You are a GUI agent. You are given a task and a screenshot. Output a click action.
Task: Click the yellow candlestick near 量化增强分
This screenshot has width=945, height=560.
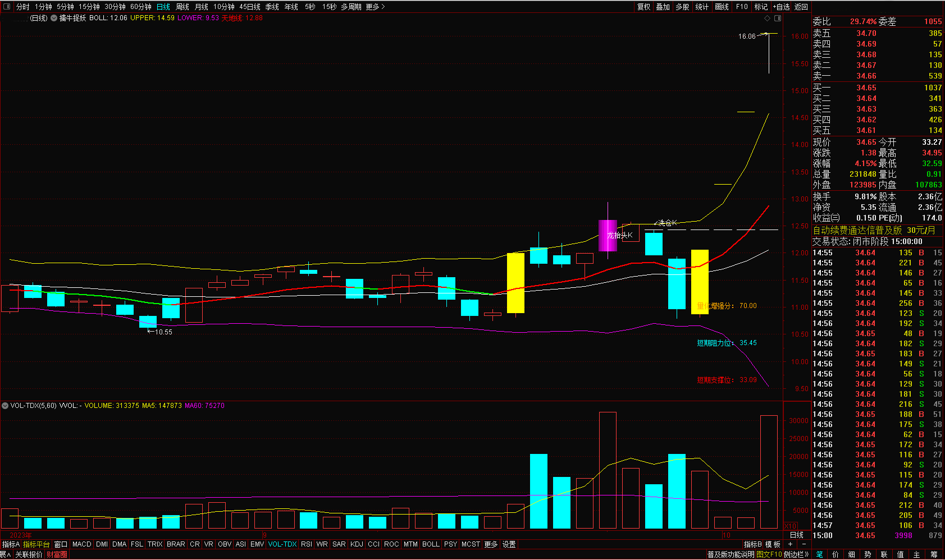tap(700, 281)
